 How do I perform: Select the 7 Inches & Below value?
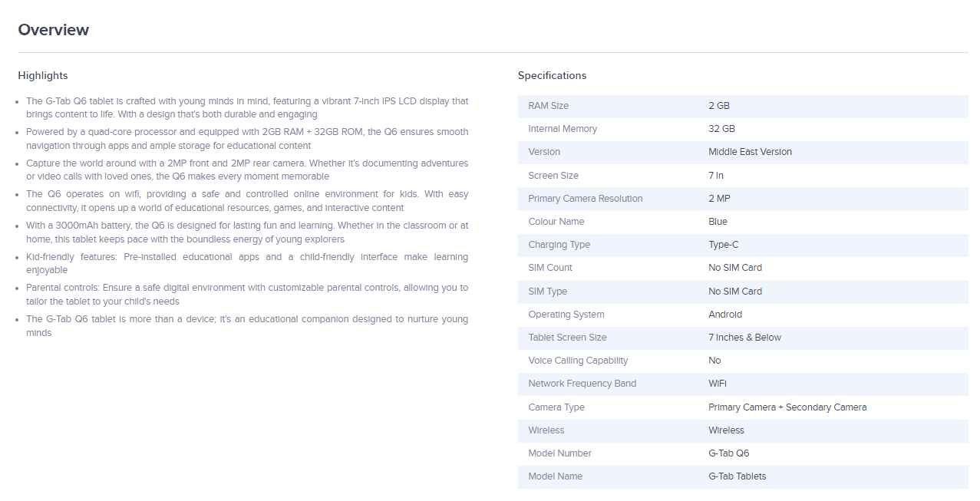[x=744, y=338]
